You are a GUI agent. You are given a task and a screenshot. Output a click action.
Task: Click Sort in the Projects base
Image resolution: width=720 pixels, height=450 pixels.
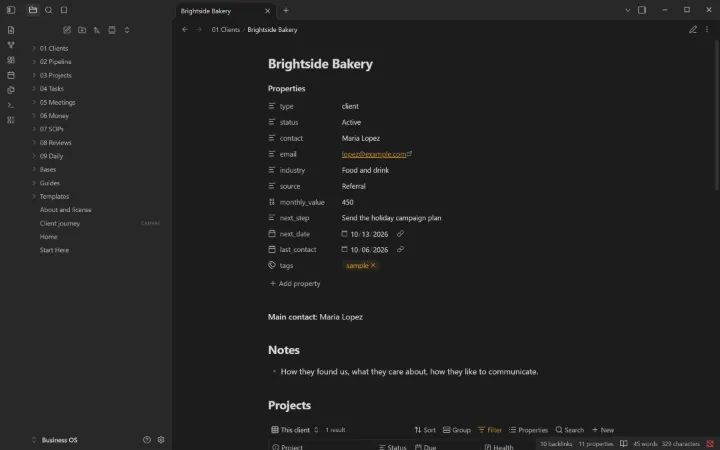425,430
